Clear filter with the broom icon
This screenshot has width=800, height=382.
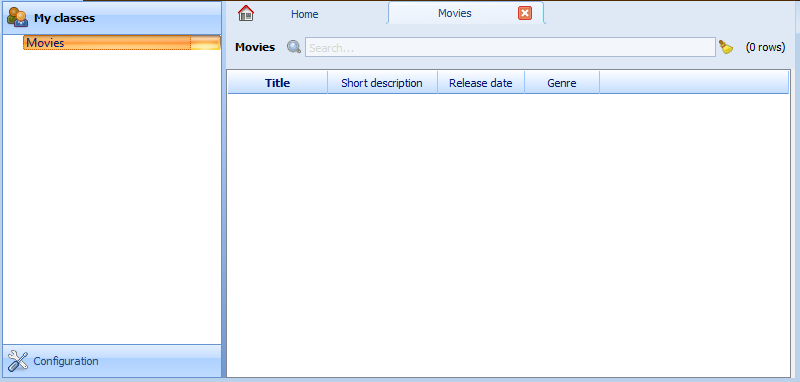(x=726, y=47)
